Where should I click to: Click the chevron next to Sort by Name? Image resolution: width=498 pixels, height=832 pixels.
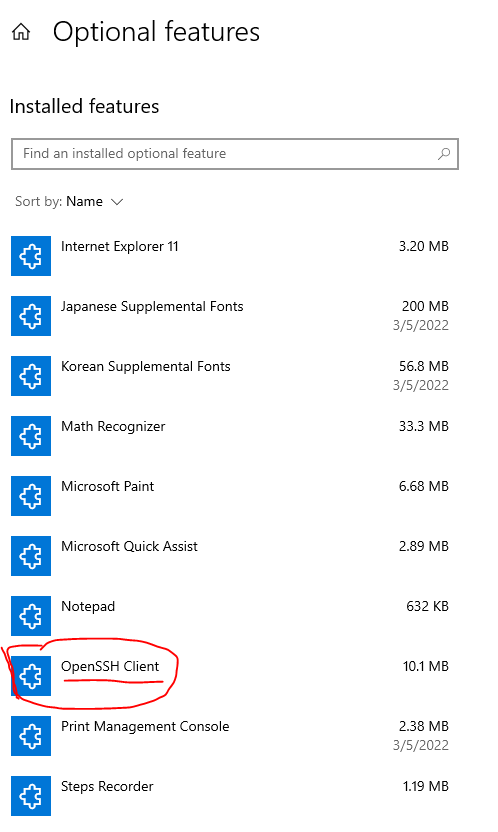(x=117, y=202)
